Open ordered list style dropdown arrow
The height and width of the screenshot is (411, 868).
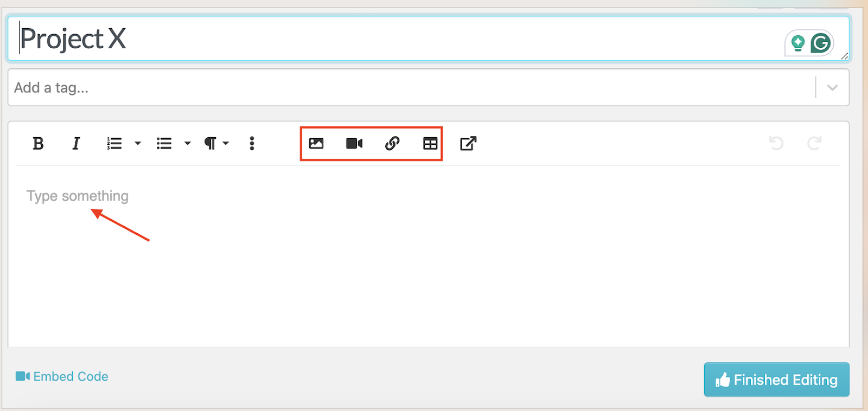tap(138, 144)
